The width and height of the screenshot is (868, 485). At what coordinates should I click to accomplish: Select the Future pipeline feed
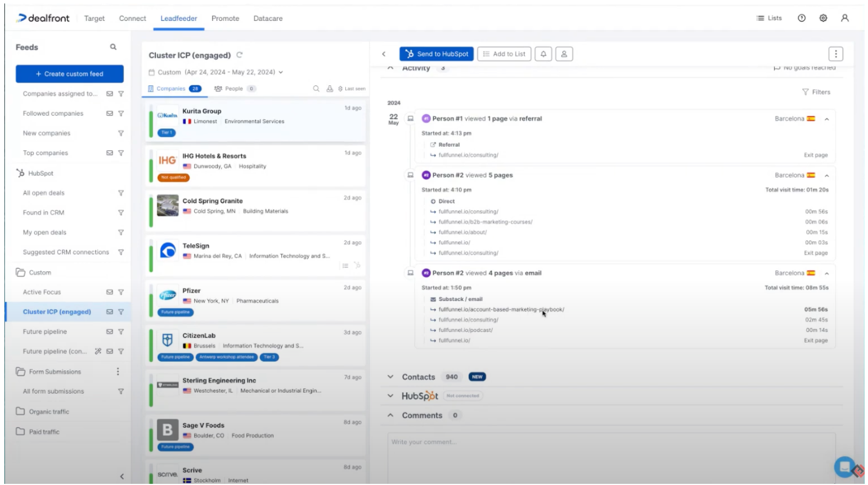pos(45,332)
